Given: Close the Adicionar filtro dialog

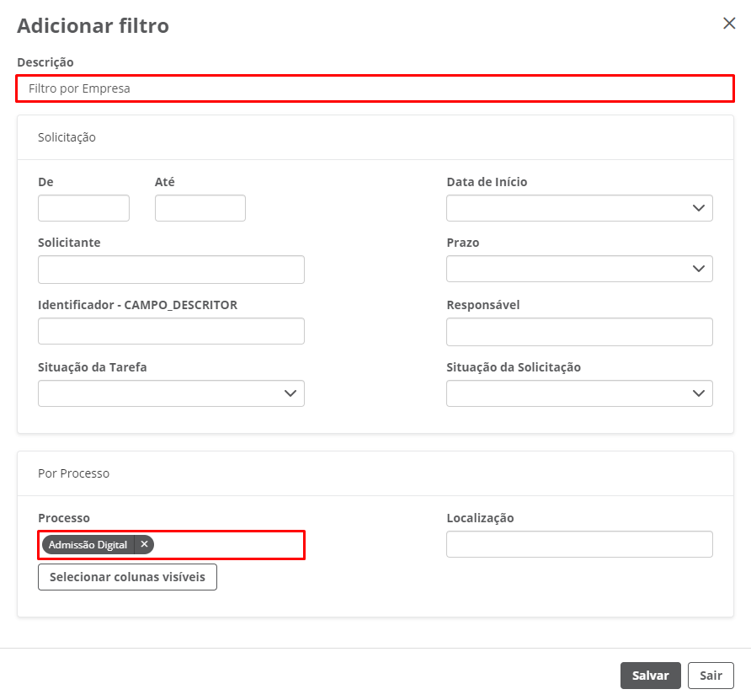Looking at the screenshot, I should [x=729, y=24].
